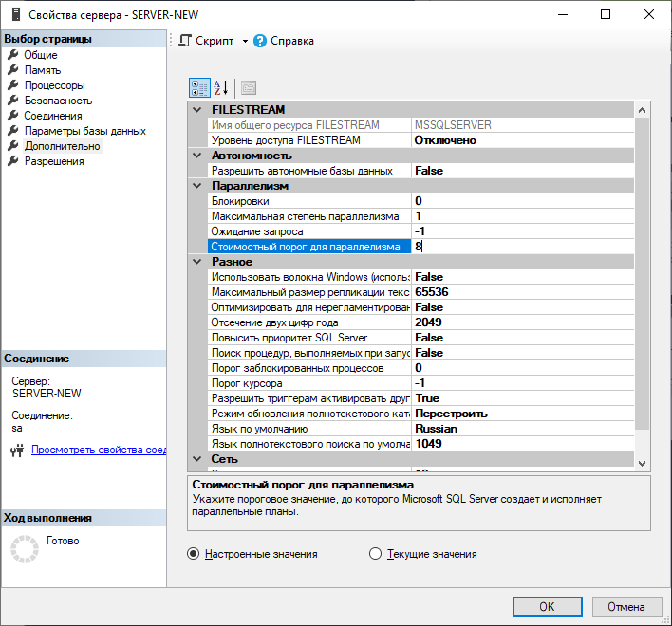This screenshot has width=672, height=626.
Task: Collapse the FILESTREAM category
Action: point(197,110)
